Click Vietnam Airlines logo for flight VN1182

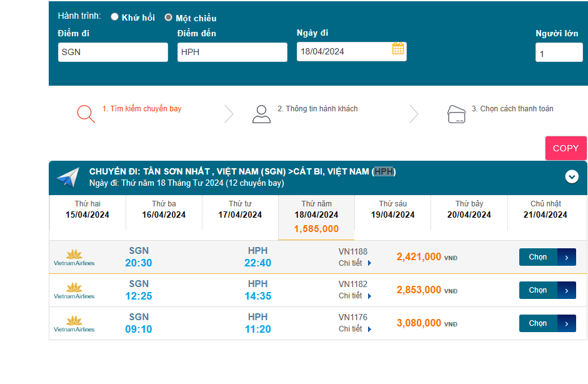click(74, 291)
